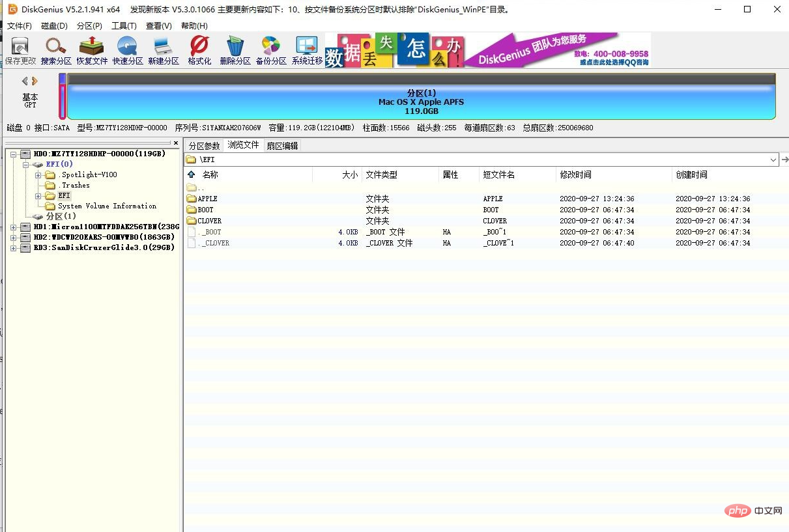789x532 pixels.
Task: Open the 分区(P) menu
Action: 89,26
